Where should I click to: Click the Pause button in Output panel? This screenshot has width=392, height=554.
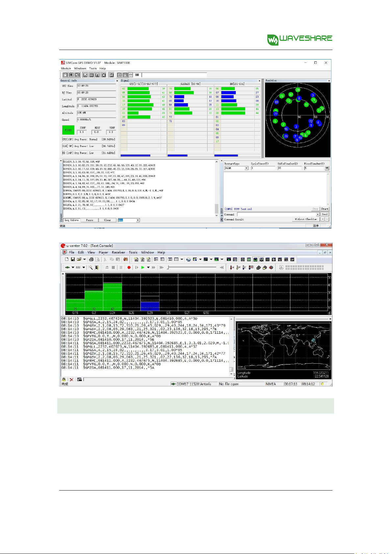pyautogui.click(x=89, y=220)
